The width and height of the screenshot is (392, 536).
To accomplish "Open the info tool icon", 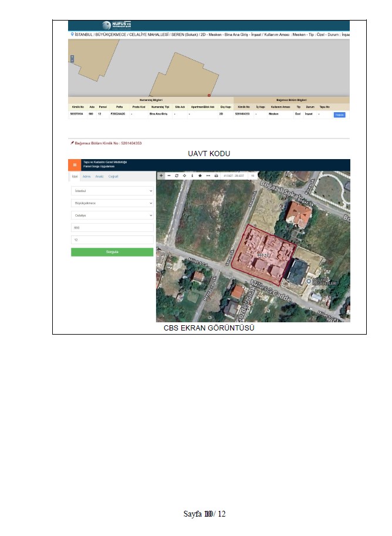I will click(x=192, y=176).
